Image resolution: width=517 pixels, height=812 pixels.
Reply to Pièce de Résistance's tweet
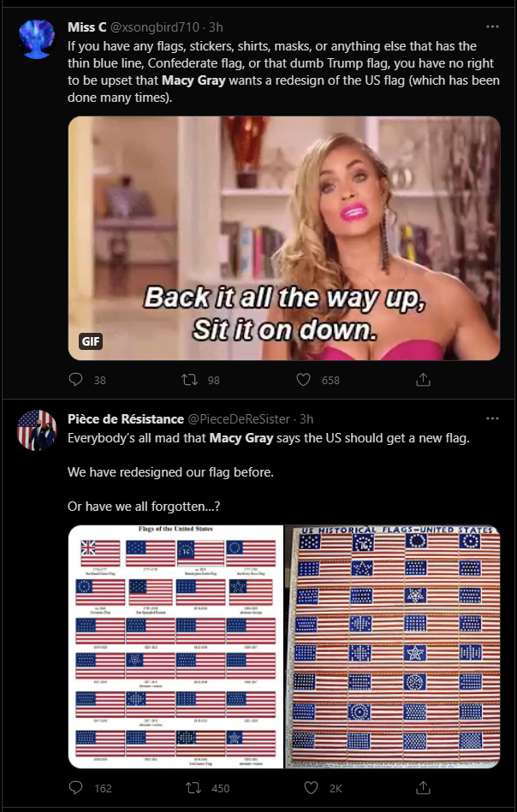pyautogui.click(x=75, y=788)
